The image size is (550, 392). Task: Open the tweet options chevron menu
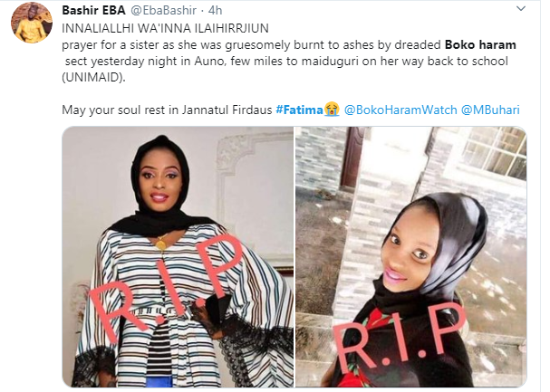click(x=521, y=9)
